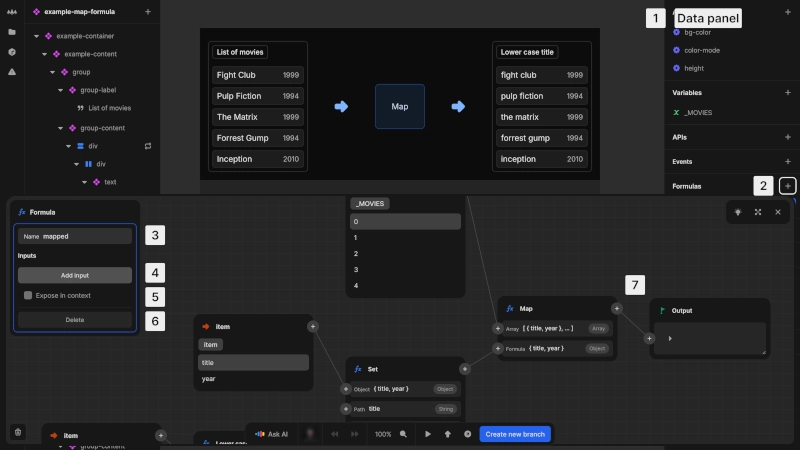
Task: Select the List of movies text node
Action: click(110, 108)
